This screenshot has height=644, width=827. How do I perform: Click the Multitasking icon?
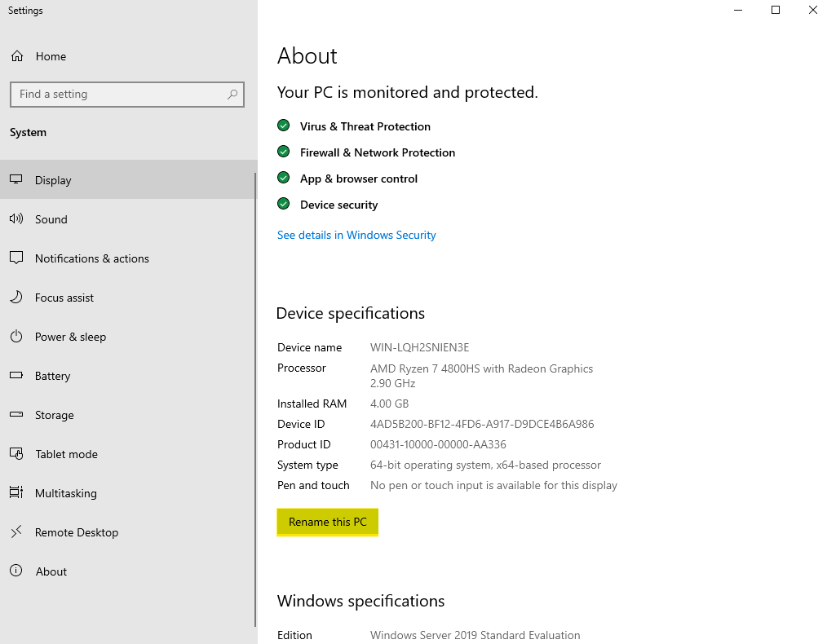click(x=16, y=492)
